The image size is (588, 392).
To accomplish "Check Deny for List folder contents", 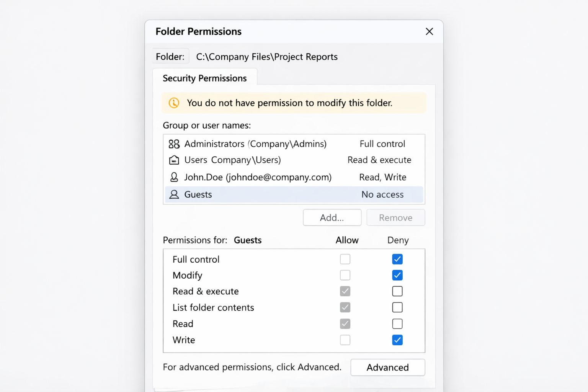I will (x=397, y=307).
